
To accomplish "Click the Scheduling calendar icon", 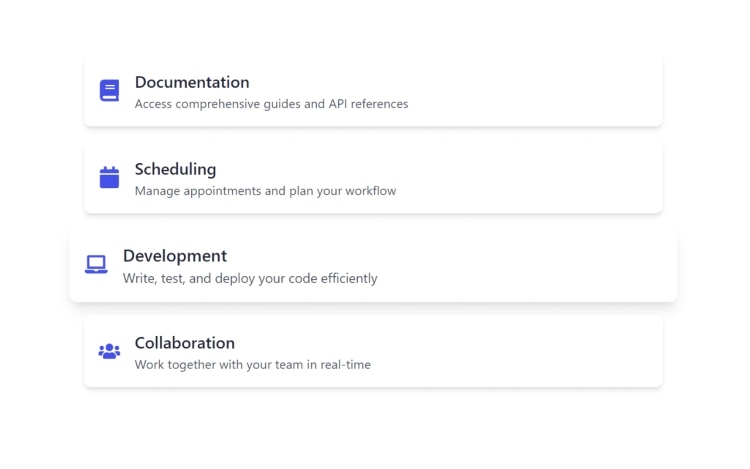I will point(109,177).
